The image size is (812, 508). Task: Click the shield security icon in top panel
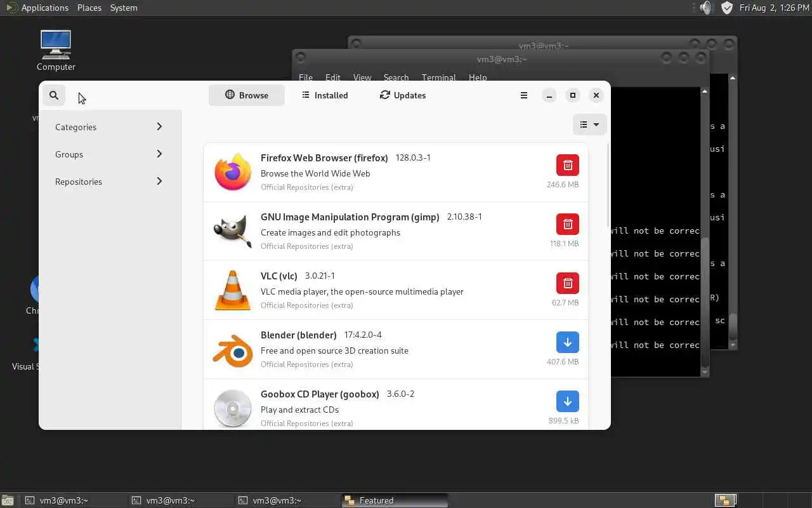(727, 8)
